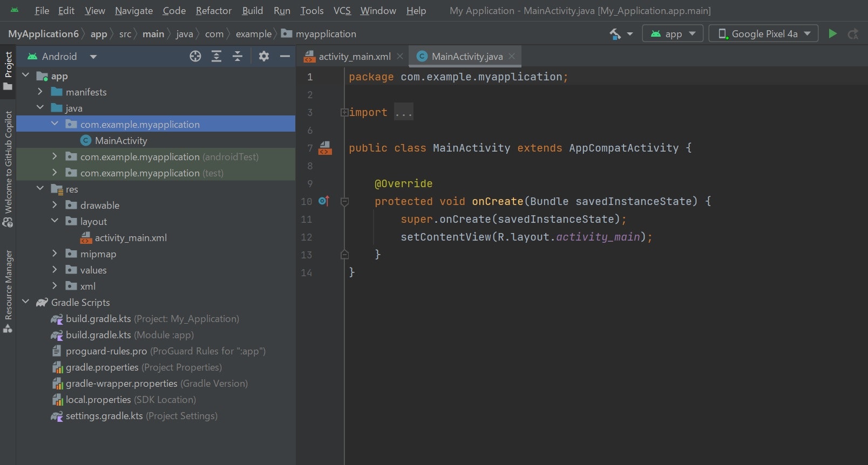The width and height of the screenshot is (868, 465).
Task: Open the Google Pixel 4a device dropdown
Action: 763,34
